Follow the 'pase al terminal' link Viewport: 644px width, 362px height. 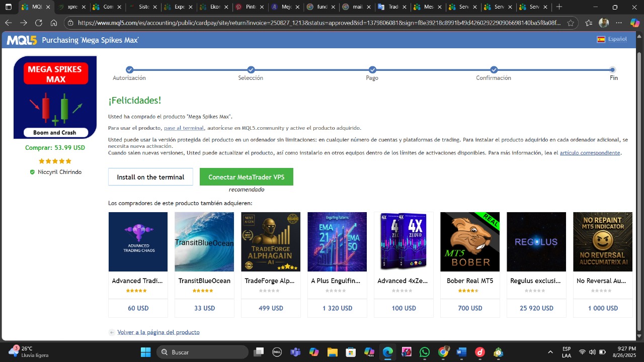pyautogui.click(x=184, y=128)
